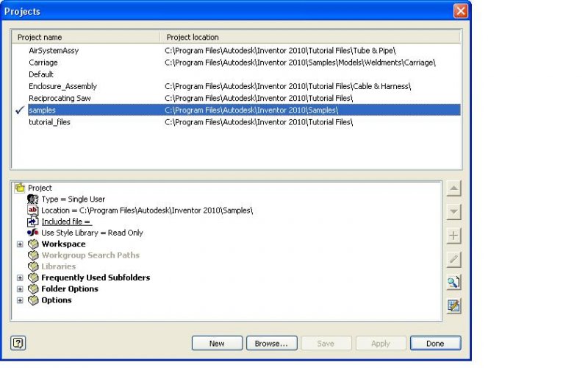The image size is (588, 368).
Task: Select the Carriage project
Action: [43, 63]
